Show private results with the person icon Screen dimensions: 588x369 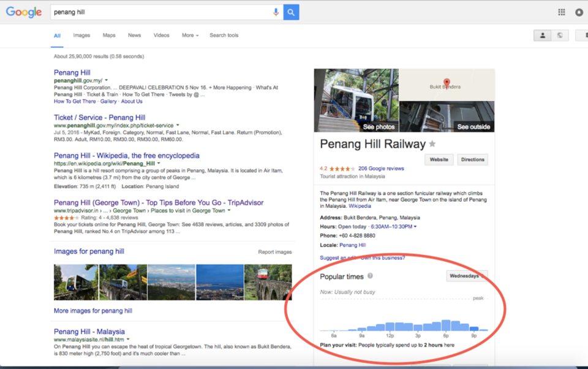[x=542, y=36]
